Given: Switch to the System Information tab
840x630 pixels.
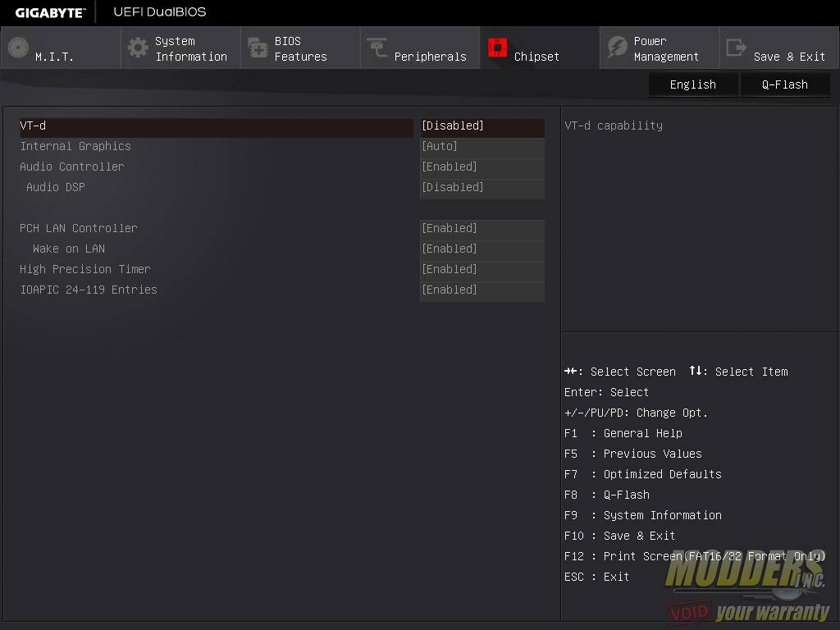Looking at the screenshot, I should 180,48.
